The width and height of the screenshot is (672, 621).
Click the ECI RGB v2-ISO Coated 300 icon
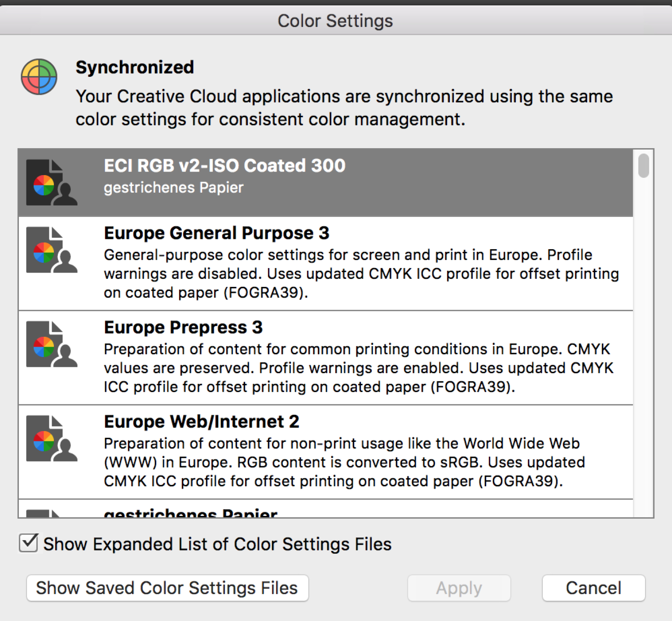(x=51, y=182)
